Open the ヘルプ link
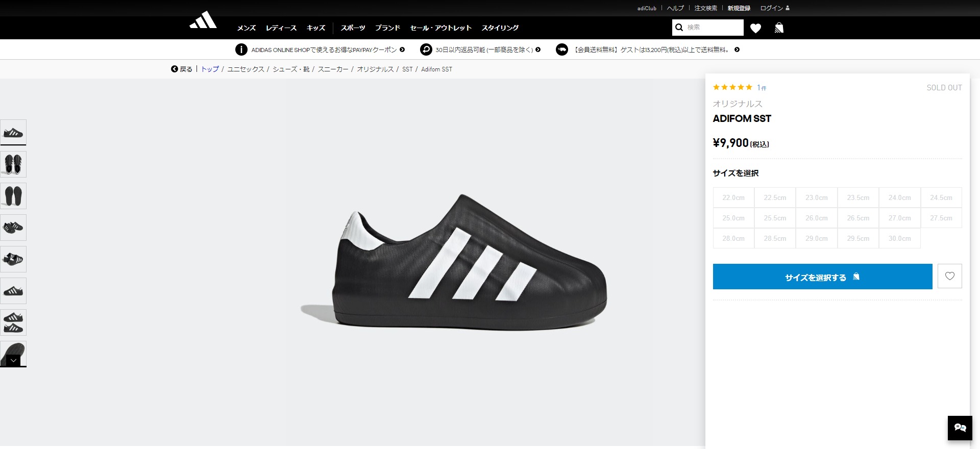The image size is (980, 449). (675, 8)
